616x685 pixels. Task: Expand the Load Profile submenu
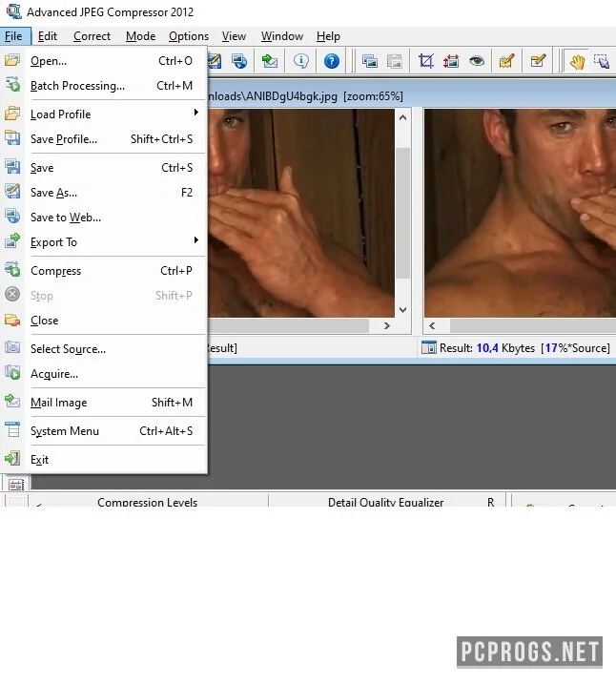[x=196, y=113]
